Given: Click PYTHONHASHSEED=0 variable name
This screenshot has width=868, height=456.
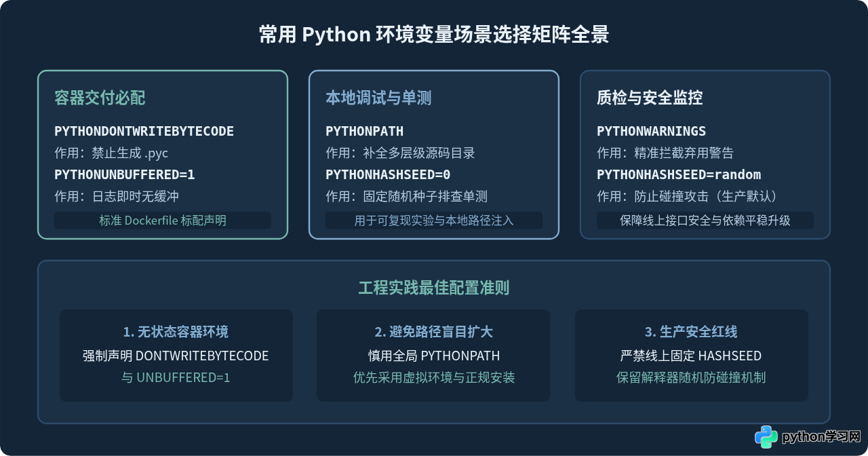Looking at the screenshot, I should pos(388,174).
